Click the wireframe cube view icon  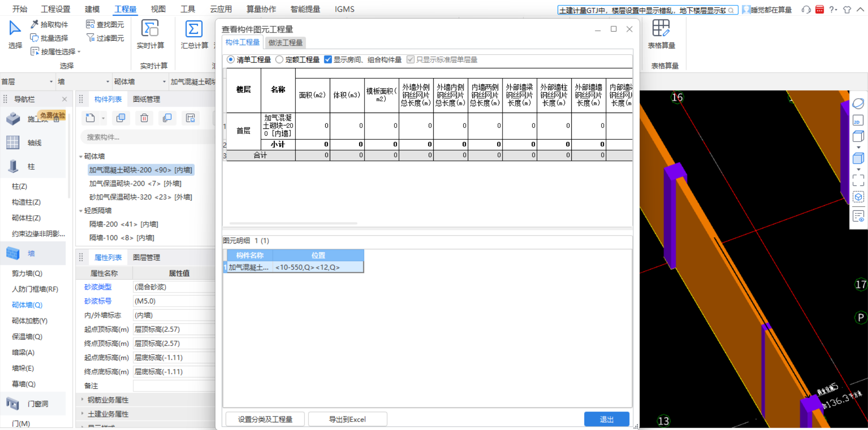[x=858, y=136]
